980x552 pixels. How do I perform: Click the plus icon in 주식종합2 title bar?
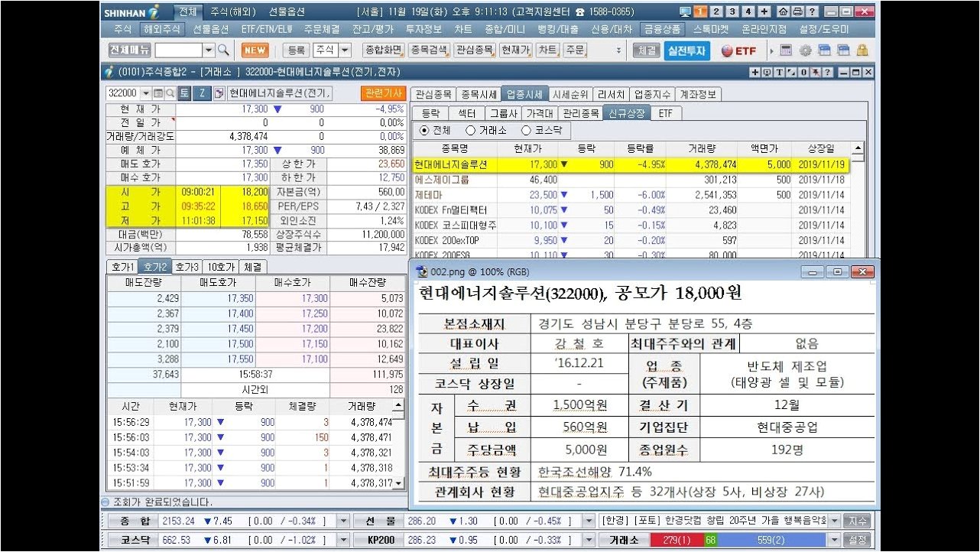[x=755, y=72]
